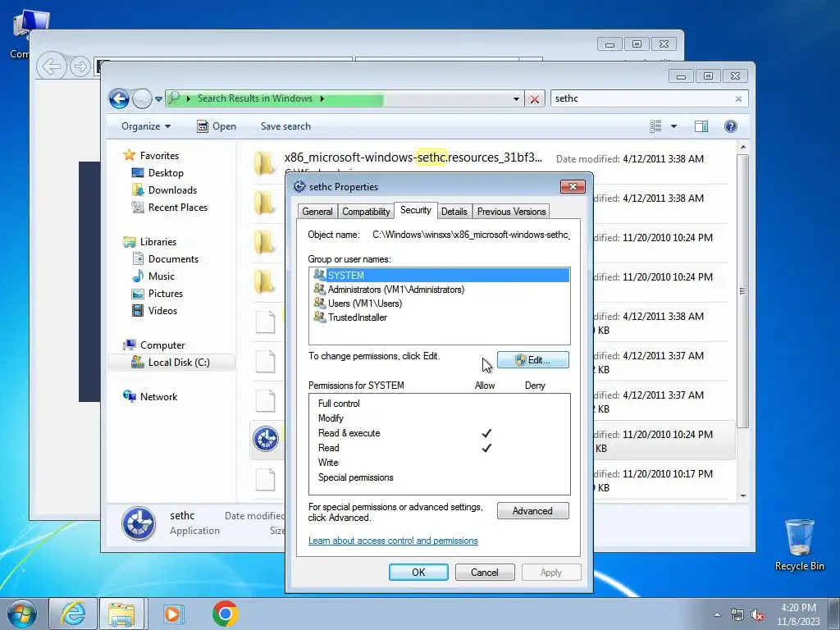Stop the search with red X

(x=534, y=99)
